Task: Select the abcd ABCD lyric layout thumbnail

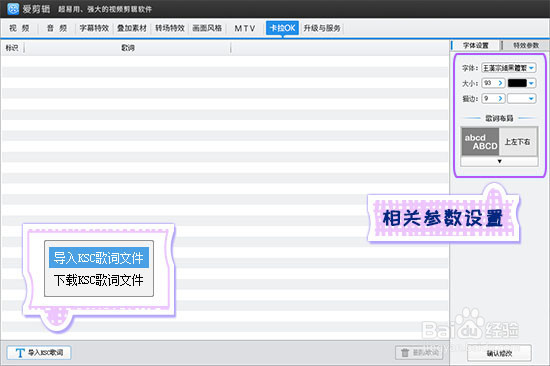Action: pyautogui.click(x=480, y=142)
